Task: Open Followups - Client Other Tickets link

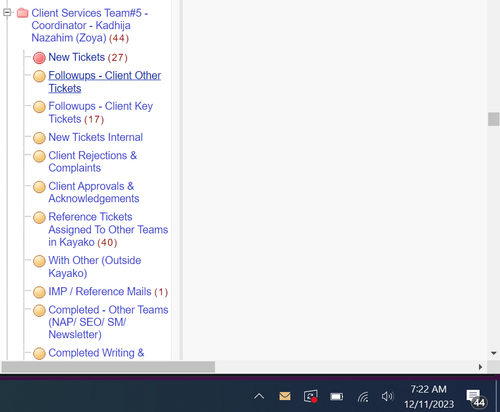Action: [105, 82]
